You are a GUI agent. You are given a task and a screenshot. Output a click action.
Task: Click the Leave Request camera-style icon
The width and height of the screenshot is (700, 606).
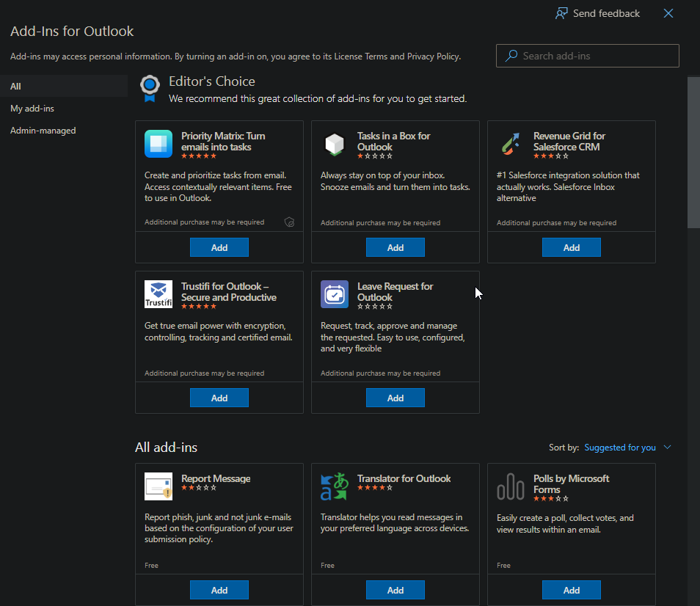(335, 294)
